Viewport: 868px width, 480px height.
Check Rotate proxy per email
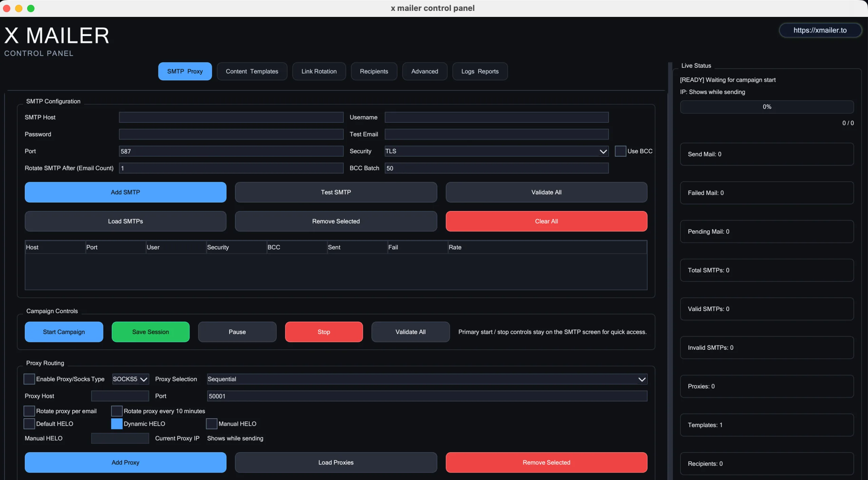click(29, 411)
